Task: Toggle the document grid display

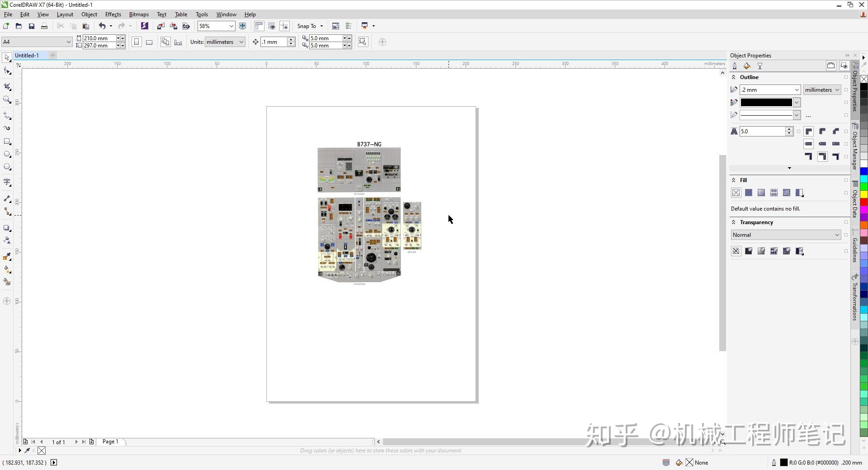Action: tap(272, 26)
